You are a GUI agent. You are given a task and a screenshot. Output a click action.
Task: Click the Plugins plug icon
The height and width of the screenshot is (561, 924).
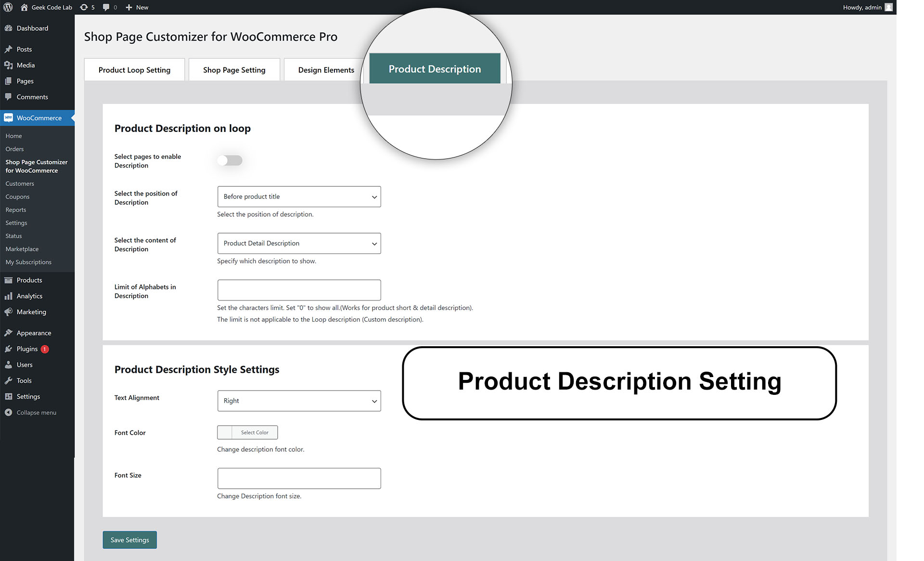click(x=8, y=349)
